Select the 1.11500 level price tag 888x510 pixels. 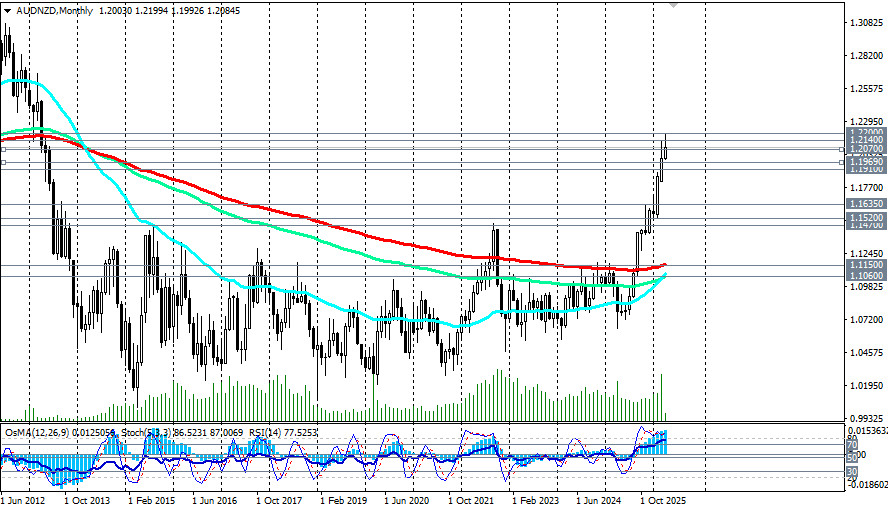point(866,264)
